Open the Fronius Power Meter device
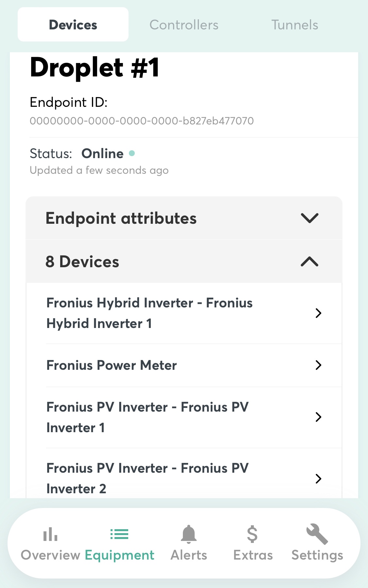Image resolution: width=368 pixels, height=588 pixels. click(112, 365)
